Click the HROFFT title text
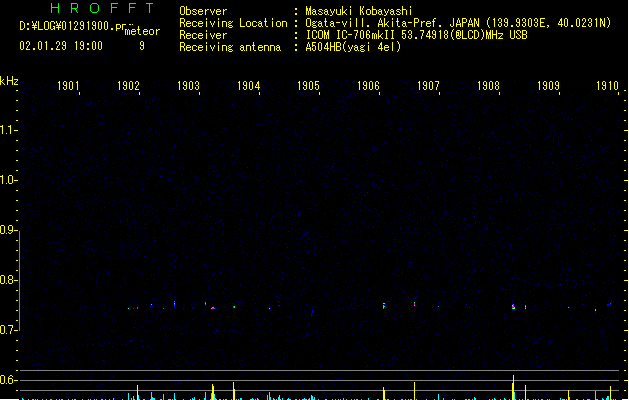This screenshot has width=629, height=400. point(102,8)
